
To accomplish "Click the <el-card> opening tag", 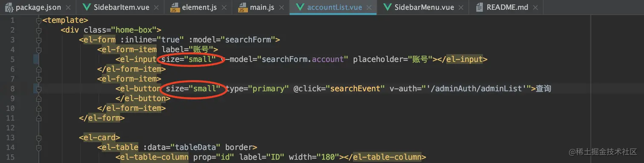I will click(x=99, y=137).
